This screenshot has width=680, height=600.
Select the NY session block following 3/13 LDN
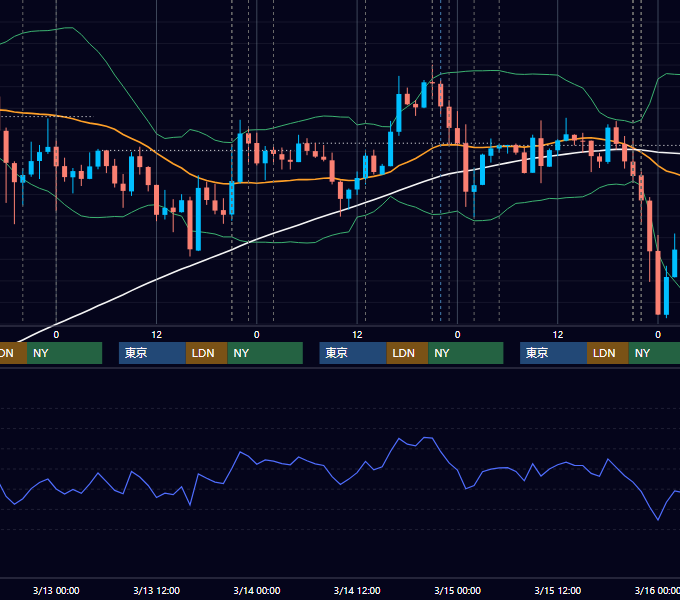tap(265, 353)
